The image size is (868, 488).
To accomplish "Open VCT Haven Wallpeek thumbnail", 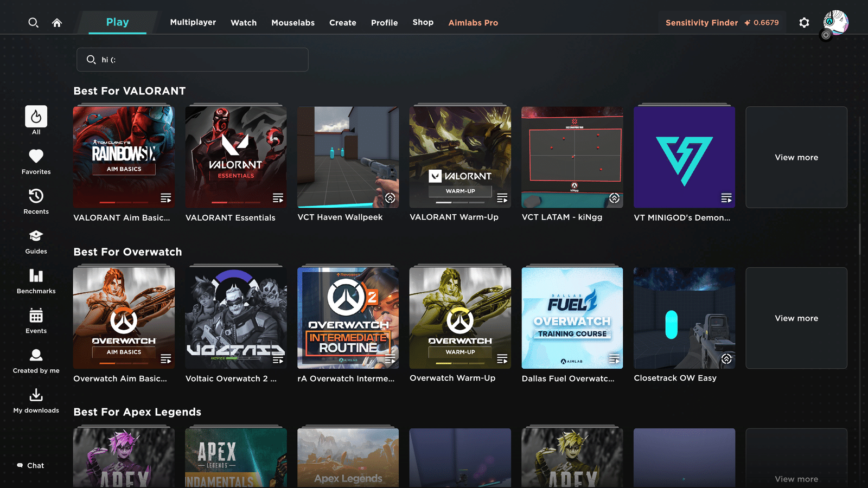I will click(x=348, y=157).
